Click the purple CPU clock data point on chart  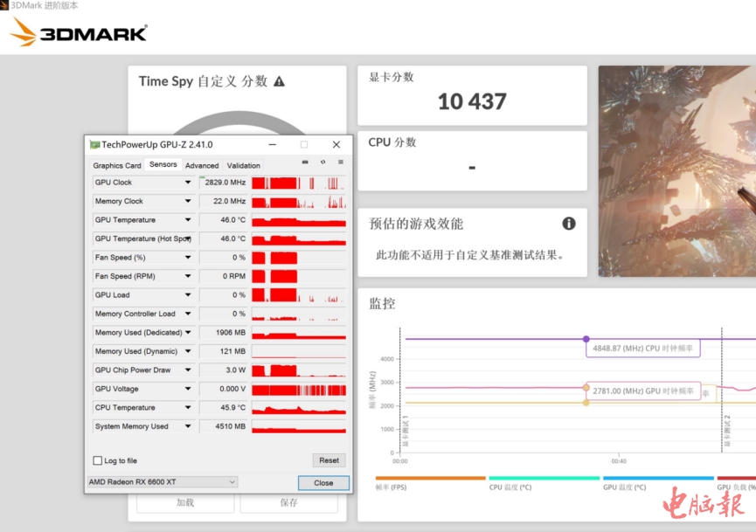point(586,339)
